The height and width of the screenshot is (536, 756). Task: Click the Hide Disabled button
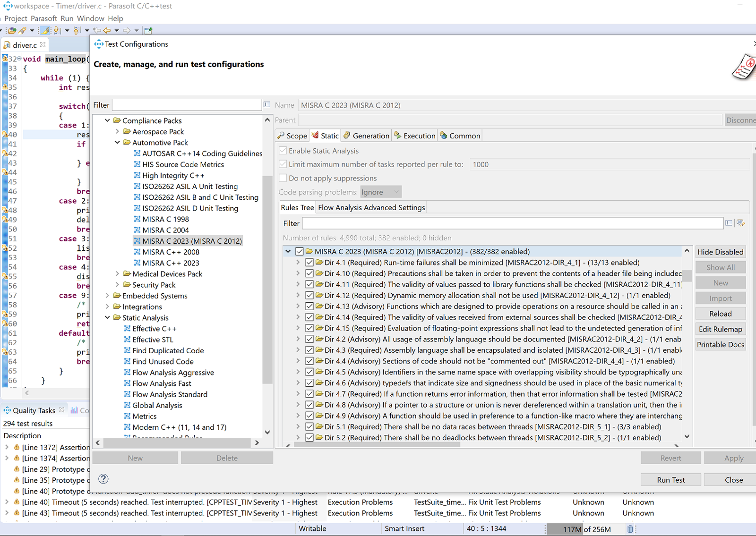[721, 252]
